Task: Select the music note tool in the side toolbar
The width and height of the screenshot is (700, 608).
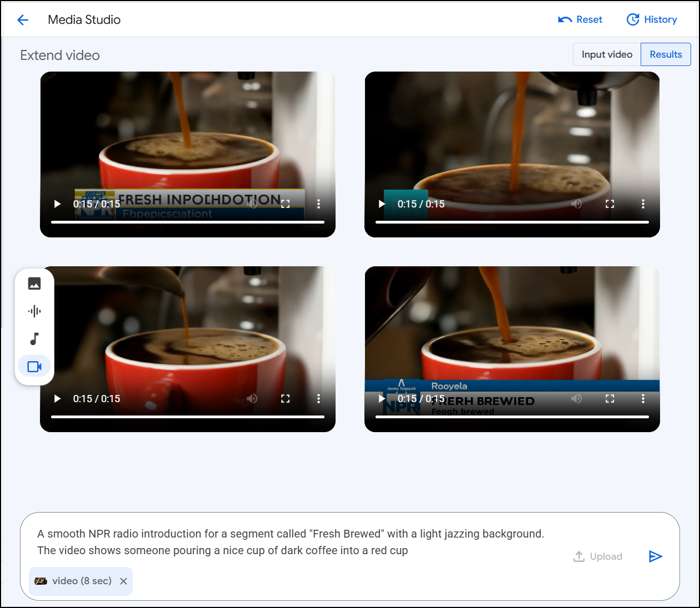Action: (x=34, y=339)
